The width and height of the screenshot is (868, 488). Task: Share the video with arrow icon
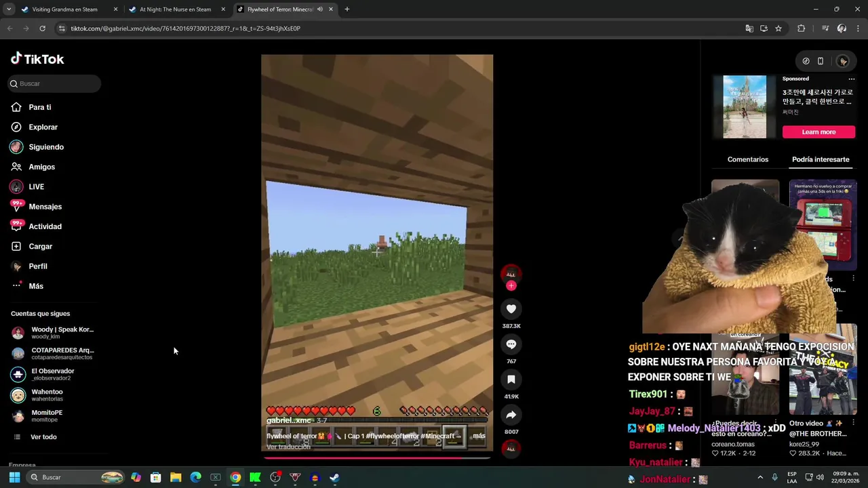(x=511, y=415)
